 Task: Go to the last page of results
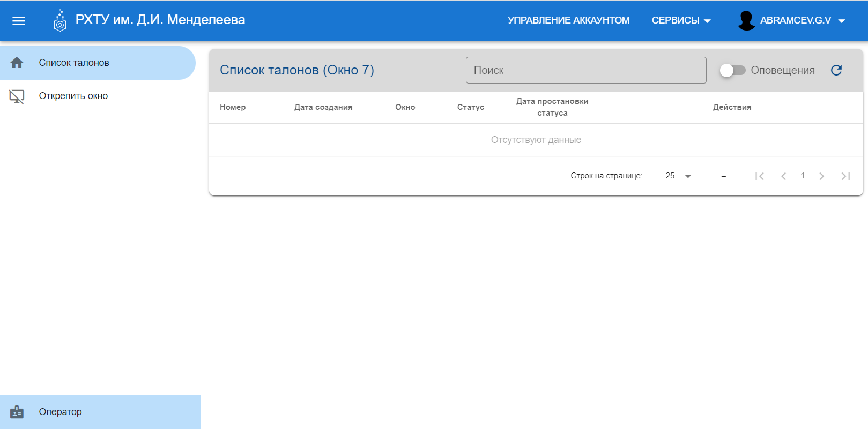(845, 176)
